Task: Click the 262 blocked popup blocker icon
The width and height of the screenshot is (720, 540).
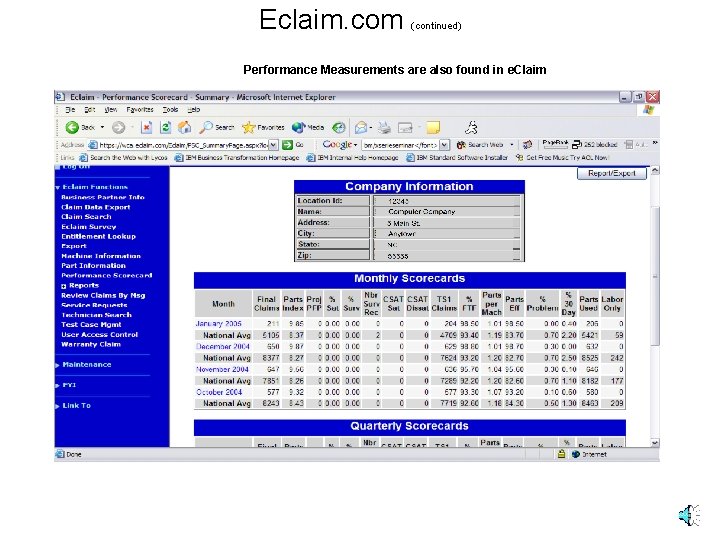Action: tap(594, 145)
